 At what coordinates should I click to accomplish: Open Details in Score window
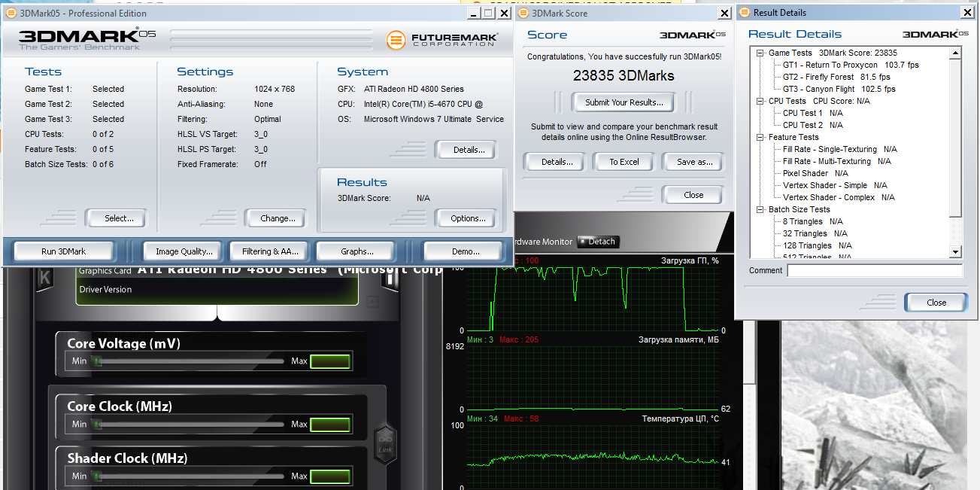(x=554, y=162)
